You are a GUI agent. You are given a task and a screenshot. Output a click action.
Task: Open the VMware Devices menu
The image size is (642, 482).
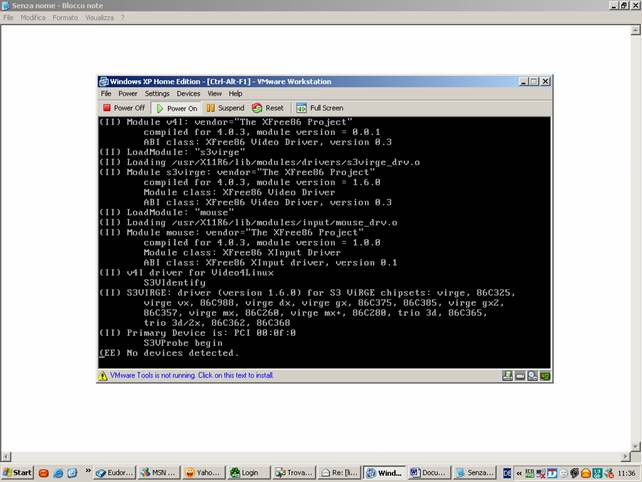[x=188, y=93]
